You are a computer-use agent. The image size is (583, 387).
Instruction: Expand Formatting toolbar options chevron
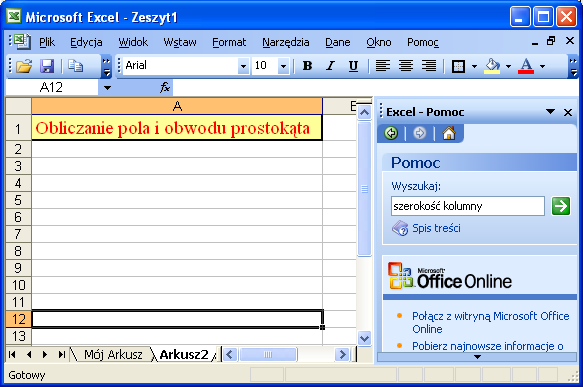coord(573,67)
